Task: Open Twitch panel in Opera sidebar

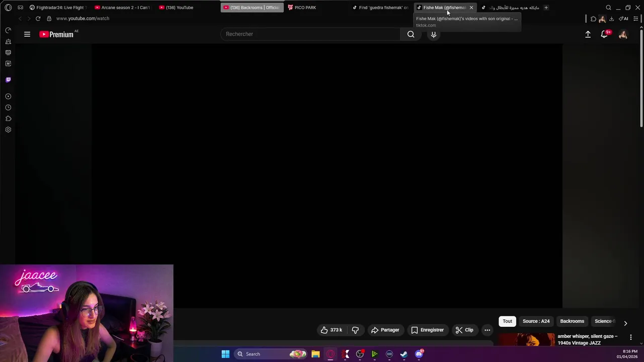Action: coord(8,79)
